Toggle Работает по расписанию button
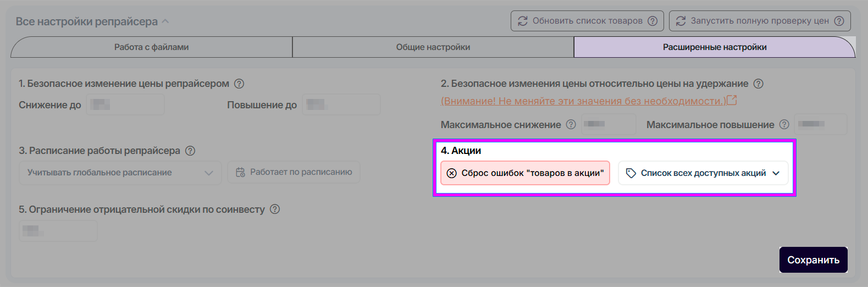The image size is (868, 287). tap(294, 172)
